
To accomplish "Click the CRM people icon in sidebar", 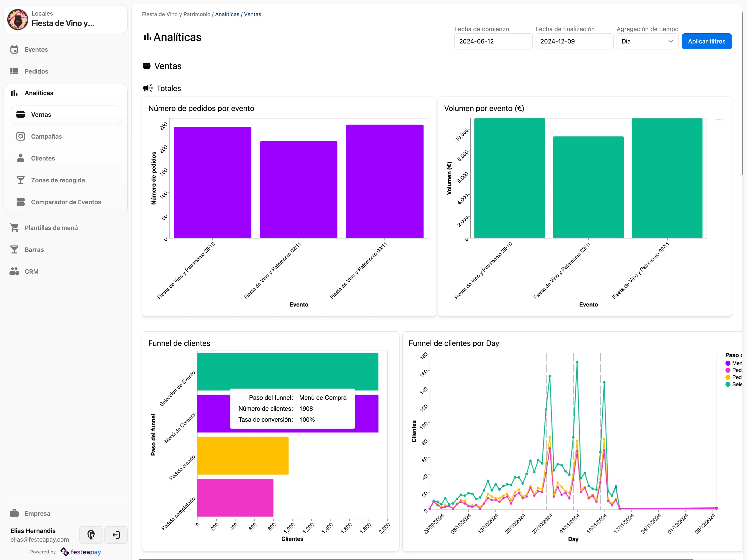I will pos(14,271).
